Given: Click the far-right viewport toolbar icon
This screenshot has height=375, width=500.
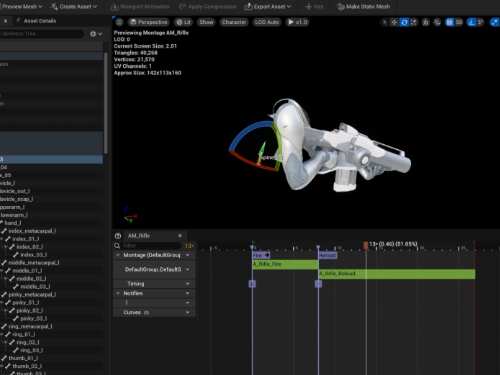Looking at the screenshot, I should coord(495,22).
